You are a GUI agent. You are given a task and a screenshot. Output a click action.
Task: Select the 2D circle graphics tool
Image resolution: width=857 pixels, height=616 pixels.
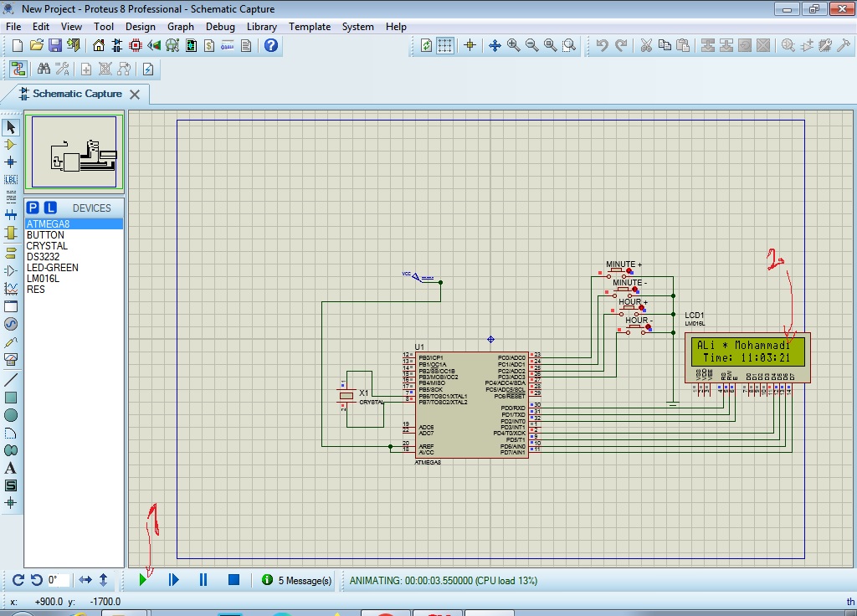11,415
